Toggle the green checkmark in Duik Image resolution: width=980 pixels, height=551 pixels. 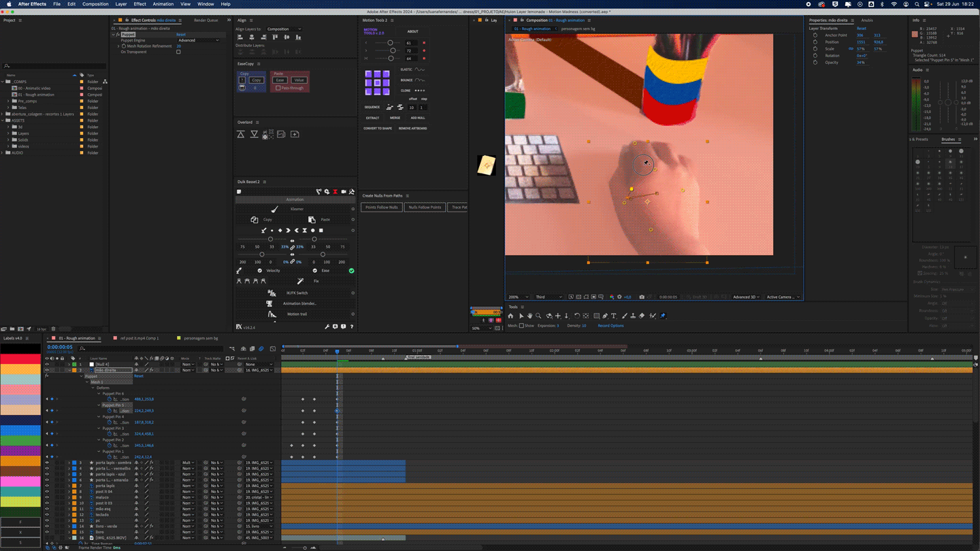point(351,271)
